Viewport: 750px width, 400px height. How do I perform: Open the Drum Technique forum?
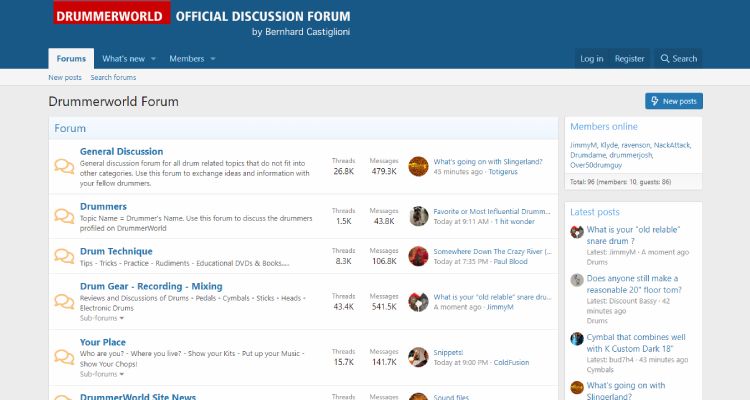pos(116,252)
